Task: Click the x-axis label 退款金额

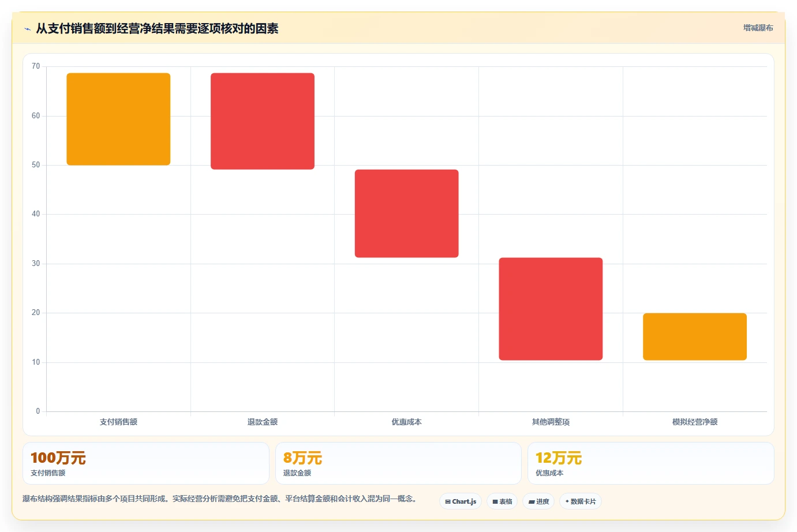Action: pyautogui.click(x=263, y=422)
